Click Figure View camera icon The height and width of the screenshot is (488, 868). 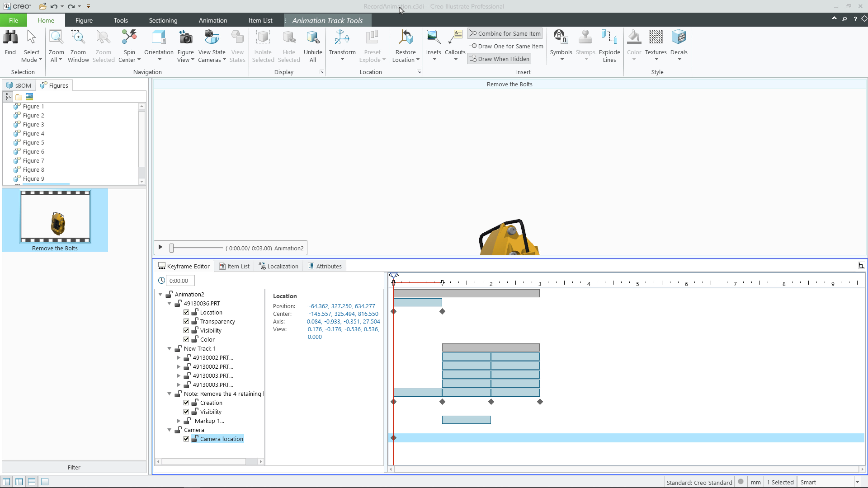tap(185, 37)
